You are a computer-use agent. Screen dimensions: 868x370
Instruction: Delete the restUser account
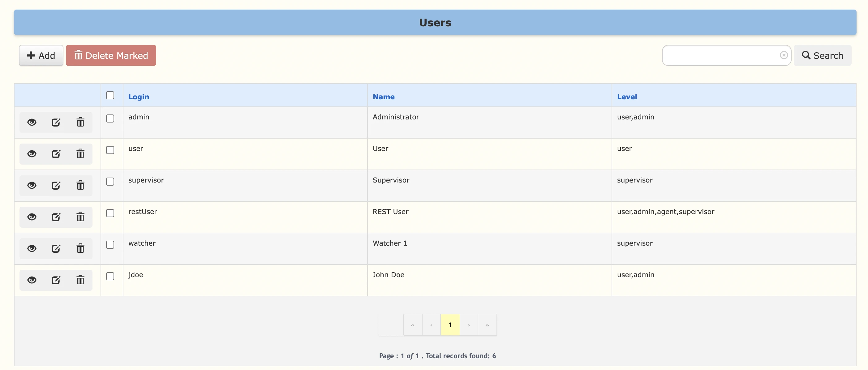click(x=80, y=217)
